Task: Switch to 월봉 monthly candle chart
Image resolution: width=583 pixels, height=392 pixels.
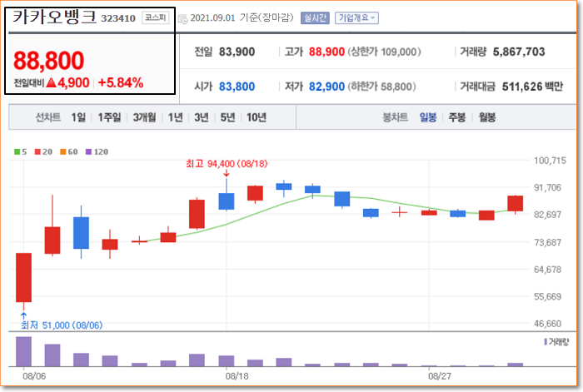Action: [487, 117]
